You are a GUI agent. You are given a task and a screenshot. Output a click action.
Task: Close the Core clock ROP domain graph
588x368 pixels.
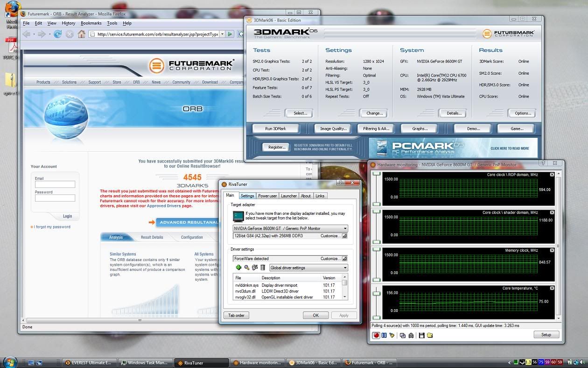click(x=552, y=175)
